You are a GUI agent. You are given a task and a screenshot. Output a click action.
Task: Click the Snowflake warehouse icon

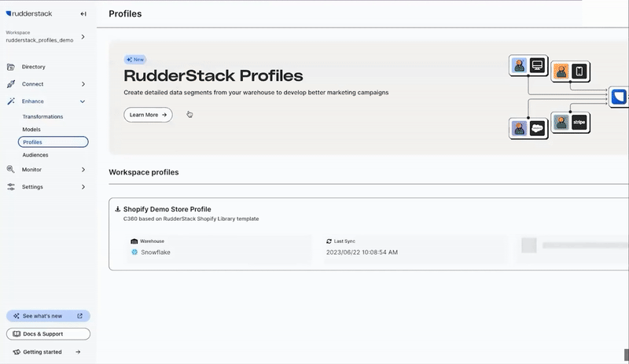[134, 252]
